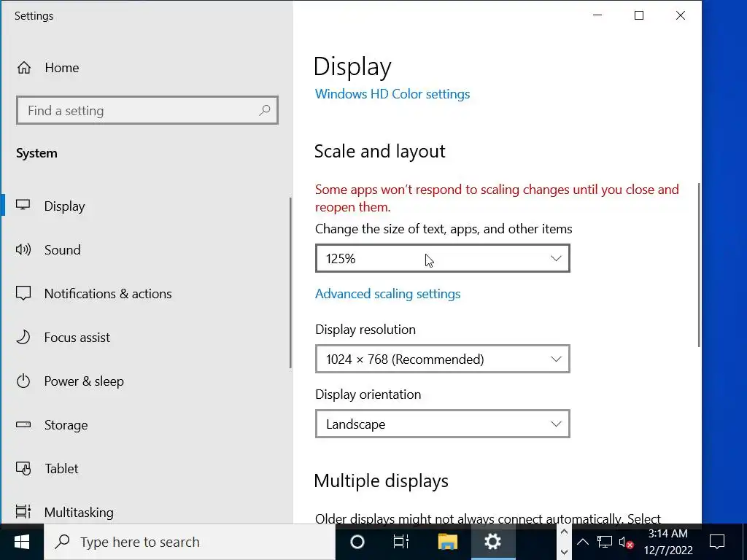Screen dimensions: 747x560
Task: Click the muted volume icon in tray
Action: (x=626, y=542)
